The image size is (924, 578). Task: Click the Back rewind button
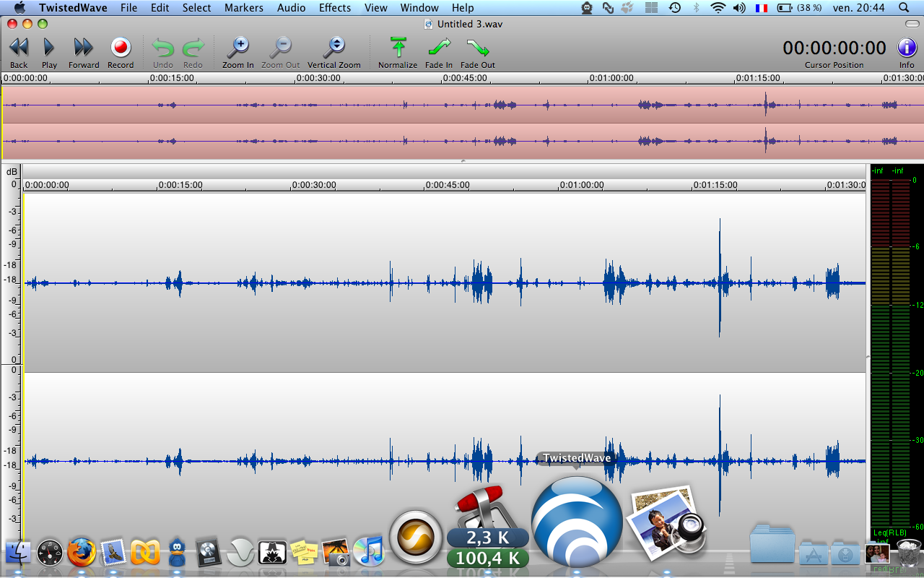[19, 48]
